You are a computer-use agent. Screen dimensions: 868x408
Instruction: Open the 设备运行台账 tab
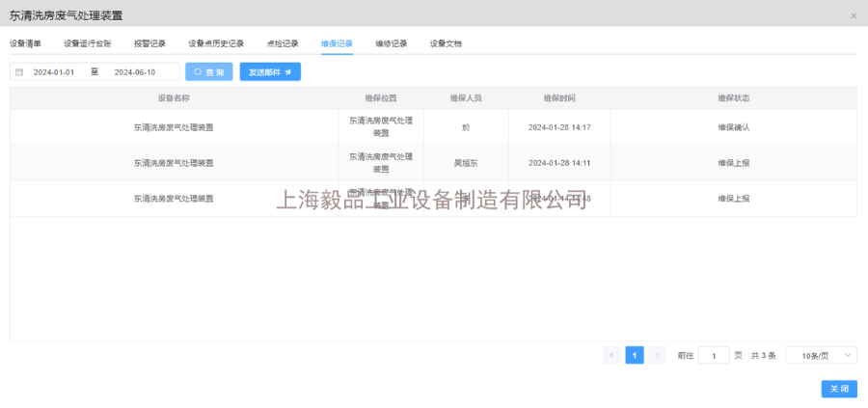point(88,43)
